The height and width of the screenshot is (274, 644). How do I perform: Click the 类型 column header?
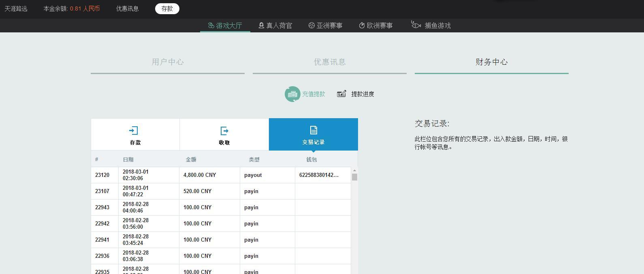coord(254,159)
